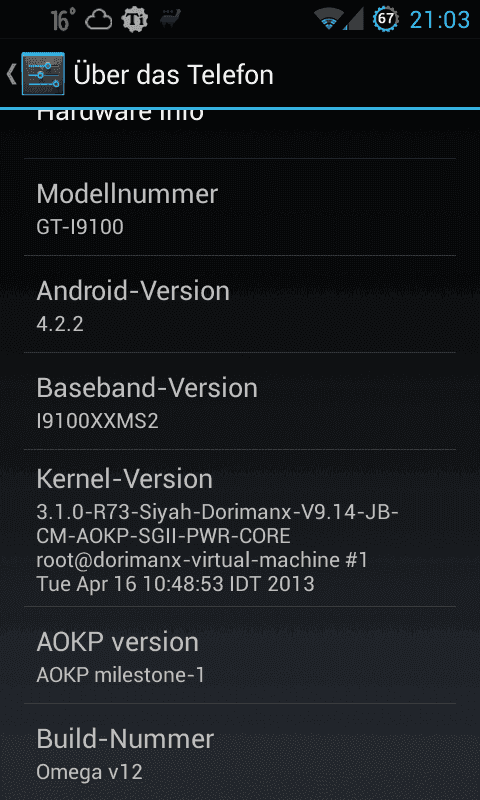The height and width of the screenshot is (800, 480).
Task: Select the Über das Telefon title
Action: tap(173, 74)
